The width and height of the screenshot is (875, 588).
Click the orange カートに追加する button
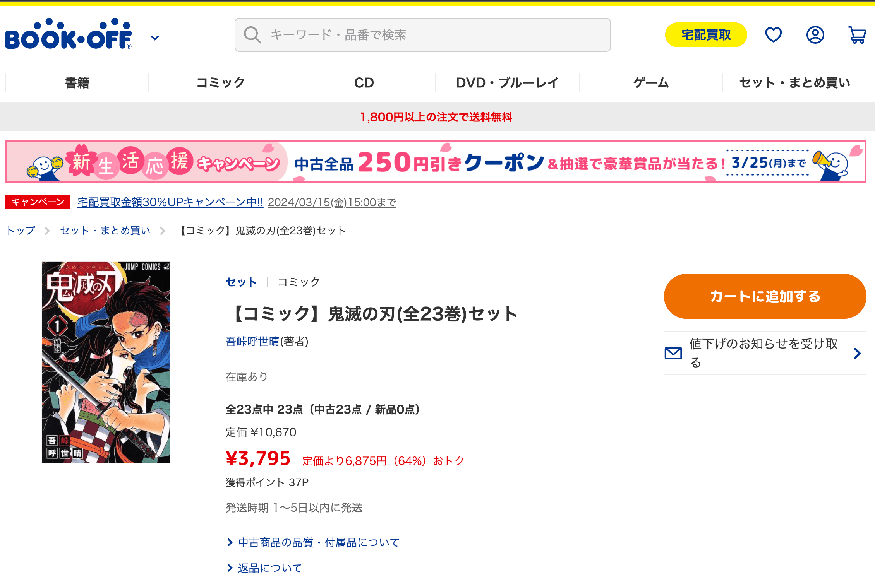coord(765,296)
